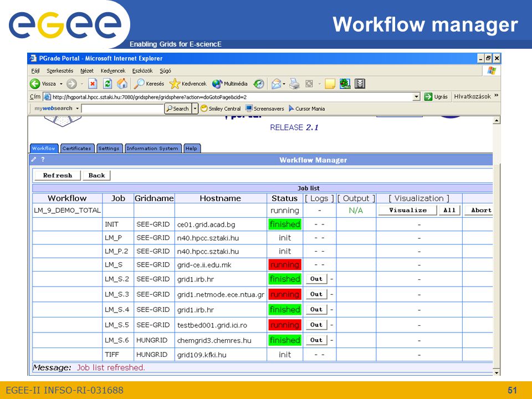Open the Kedvencek menu in menu bar
The image size is (532, 399).
113,71
